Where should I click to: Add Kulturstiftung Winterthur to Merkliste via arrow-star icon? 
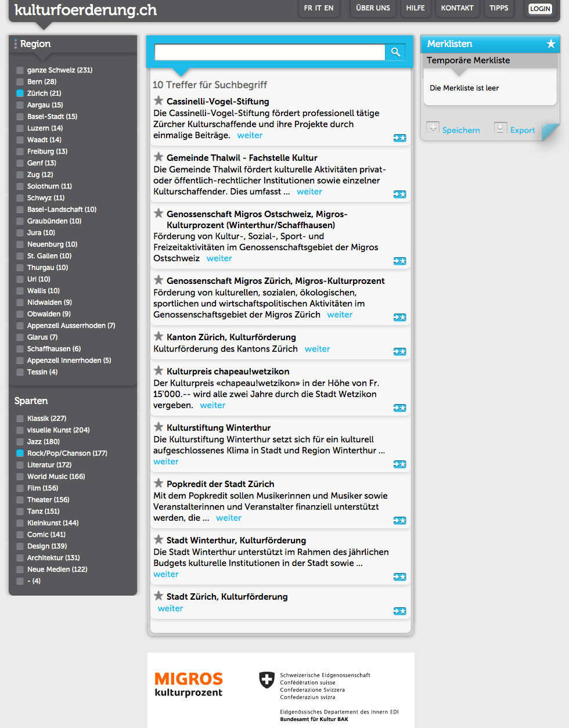(x=399, y=464)
